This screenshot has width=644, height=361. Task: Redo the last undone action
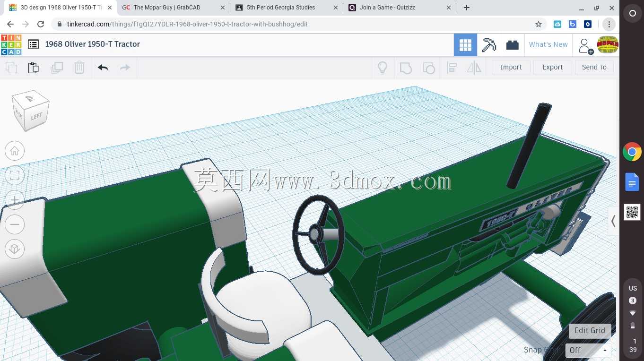tap(125, 68)
